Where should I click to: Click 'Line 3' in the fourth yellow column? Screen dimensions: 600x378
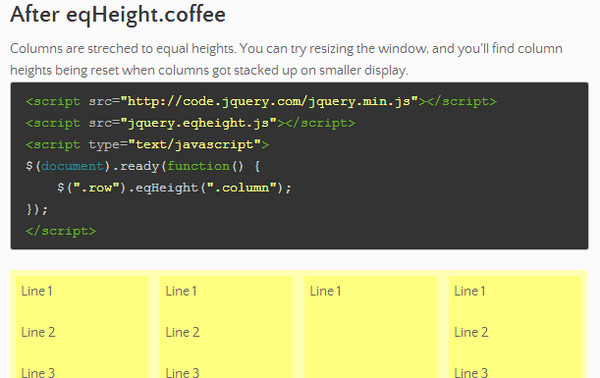(x=471, y=372)
